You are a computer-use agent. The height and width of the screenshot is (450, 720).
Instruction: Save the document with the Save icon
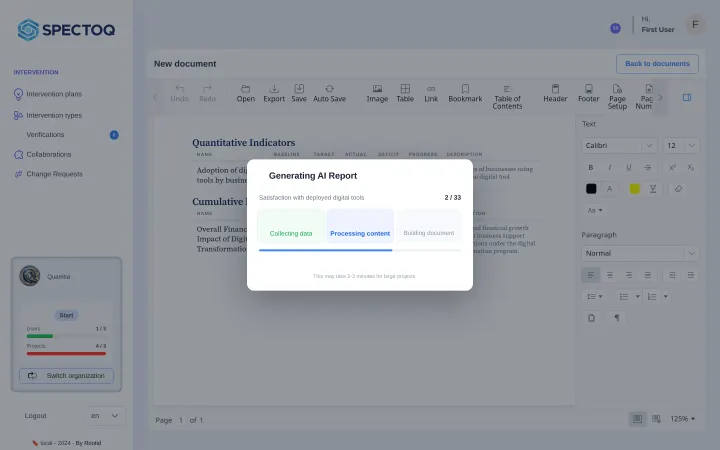point(299,93)
